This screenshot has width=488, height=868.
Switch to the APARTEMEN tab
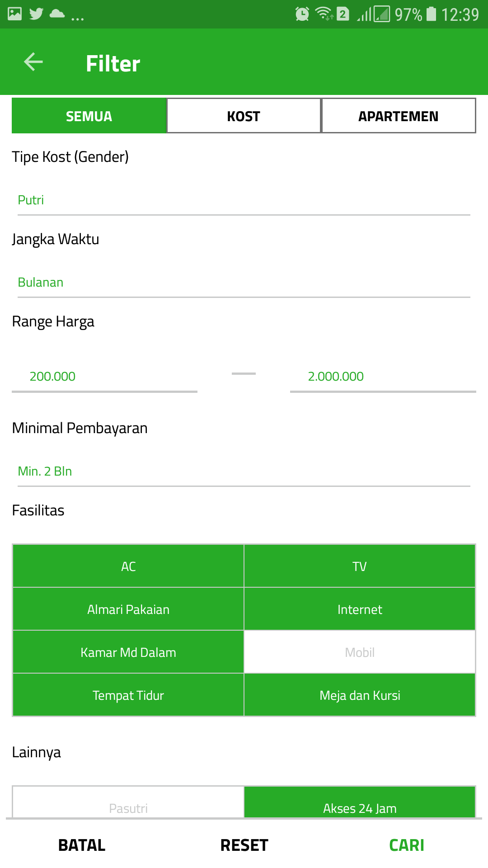point(398,116)
